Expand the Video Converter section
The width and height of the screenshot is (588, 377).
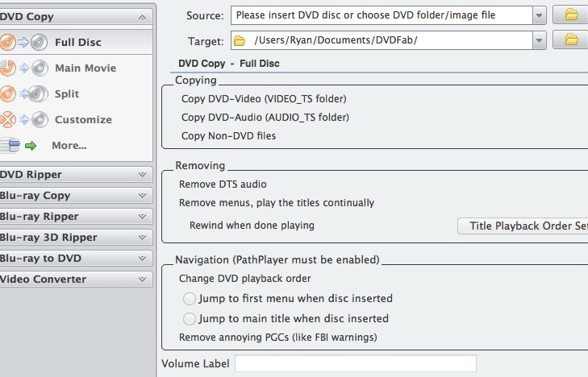pos(77,279)
